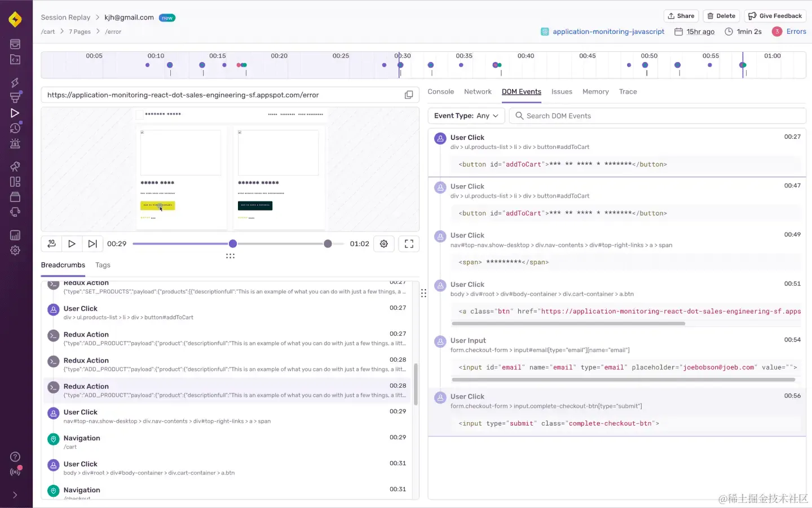Switch to the Console tab

[440, 91]
